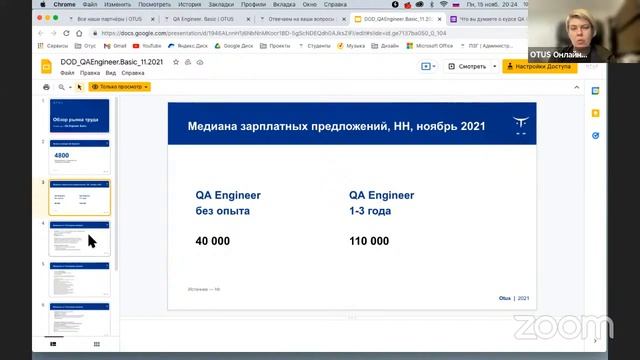Click the '40 000' salary value
Image resolution: width=640 pixels, height=360 pixels.
point(213,241)
